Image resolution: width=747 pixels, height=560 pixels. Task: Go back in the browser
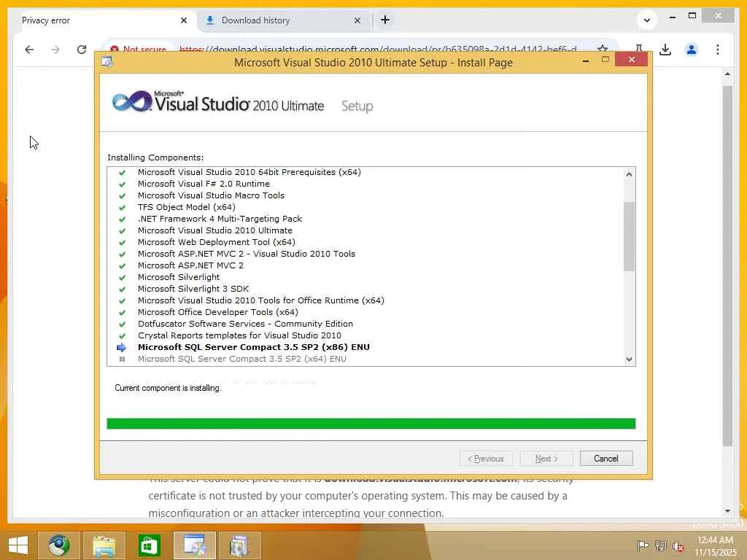pos(29,50)
